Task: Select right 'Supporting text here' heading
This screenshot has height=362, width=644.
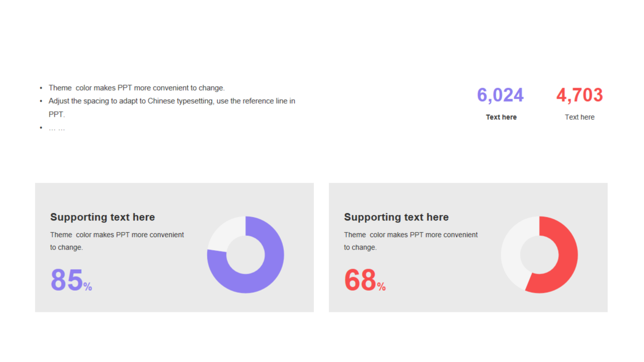Action: (396, 217)
